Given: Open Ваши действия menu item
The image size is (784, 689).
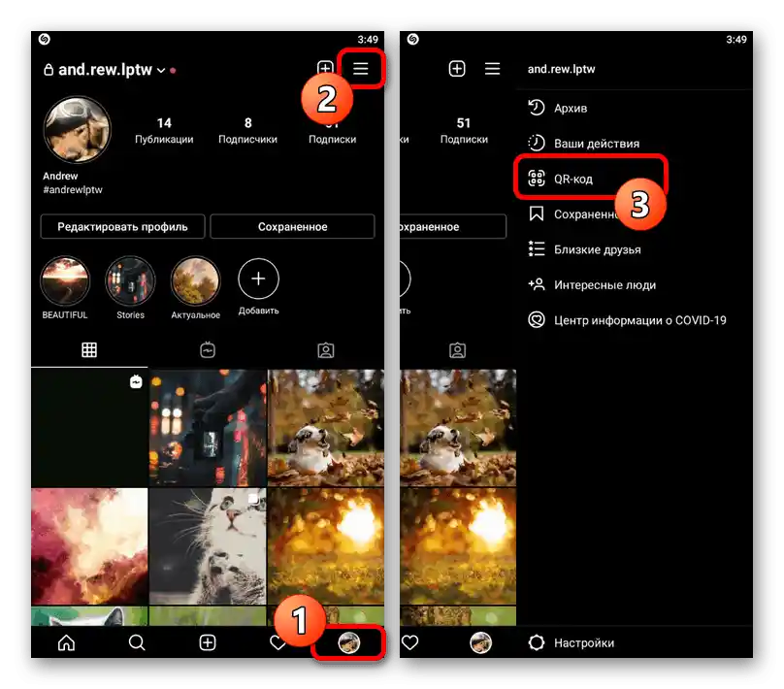Looking at the screenshot, I should (635, 144).
